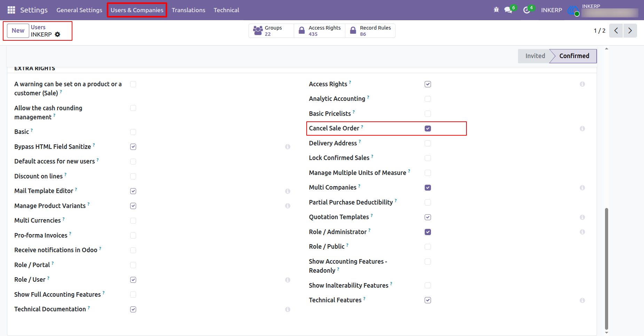Click the Settings app title
644x336 pixels.
point(34,10)
